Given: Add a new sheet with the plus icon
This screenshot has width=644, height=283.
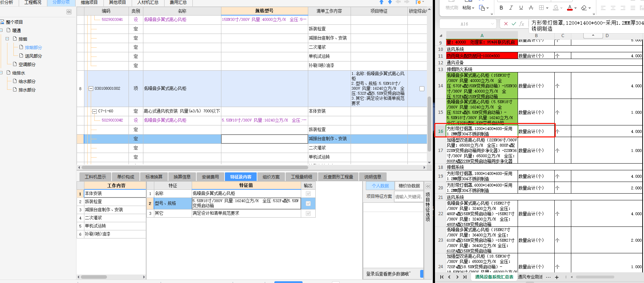Looking at the screenshot, I should [x=557, y=277].
